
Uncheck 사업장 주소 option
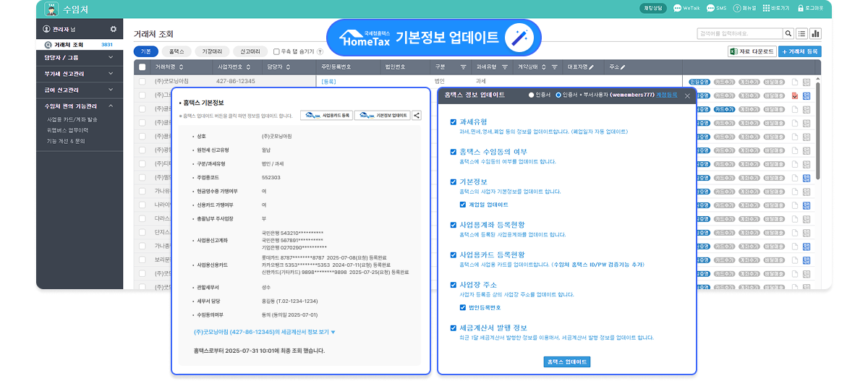point(454,285)
